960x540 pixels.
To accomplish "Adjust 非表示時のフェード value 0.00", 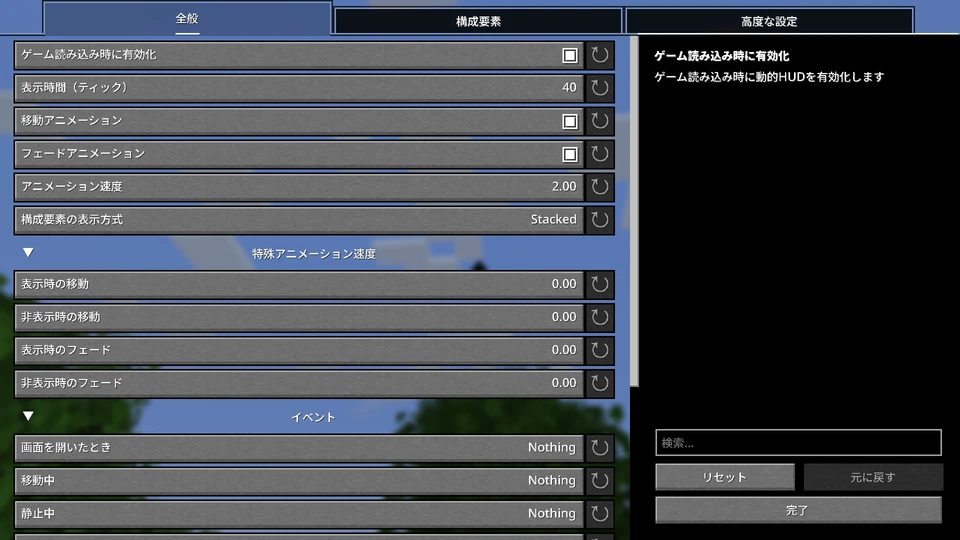I will coord(564,383).
